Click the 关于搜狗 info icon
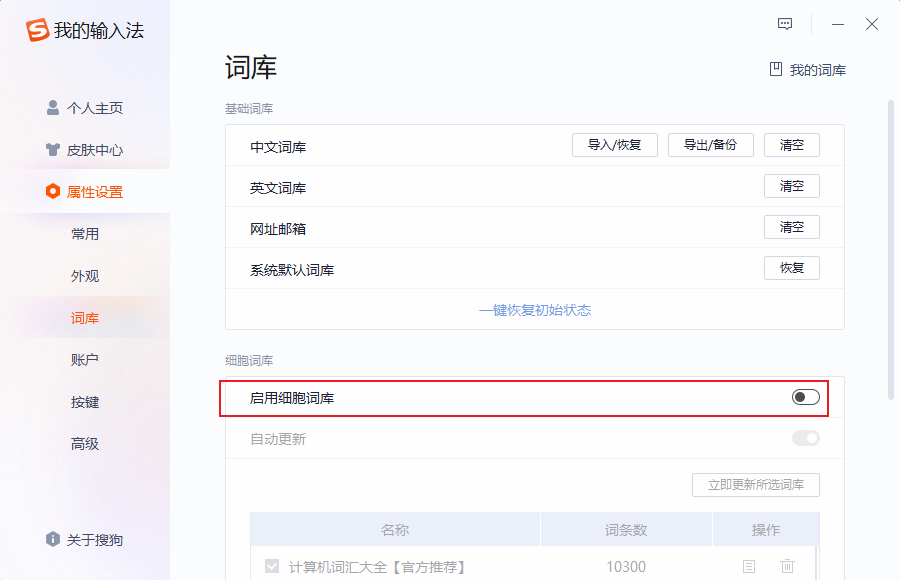 [53, 539]
